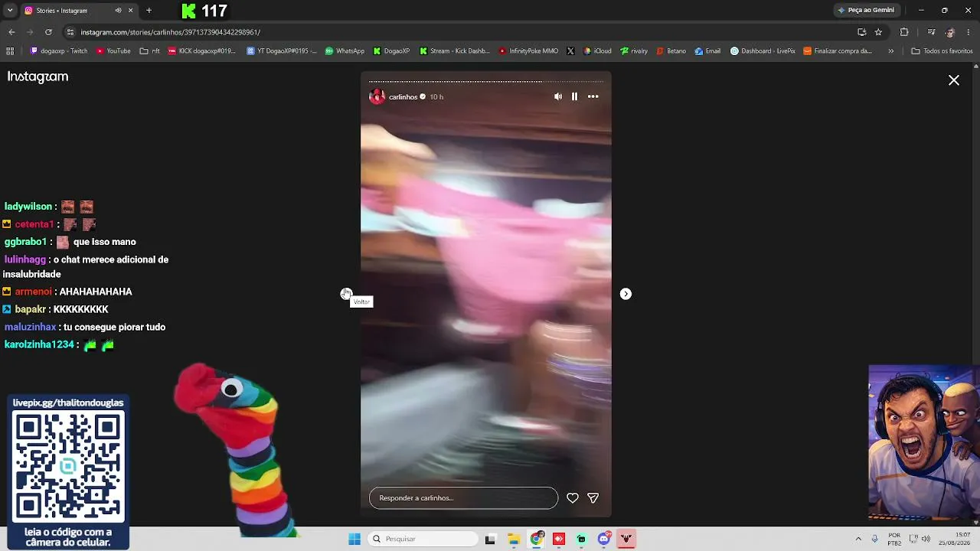Open the InfinityPoke MMO bookmark

[x=528, y=51]
